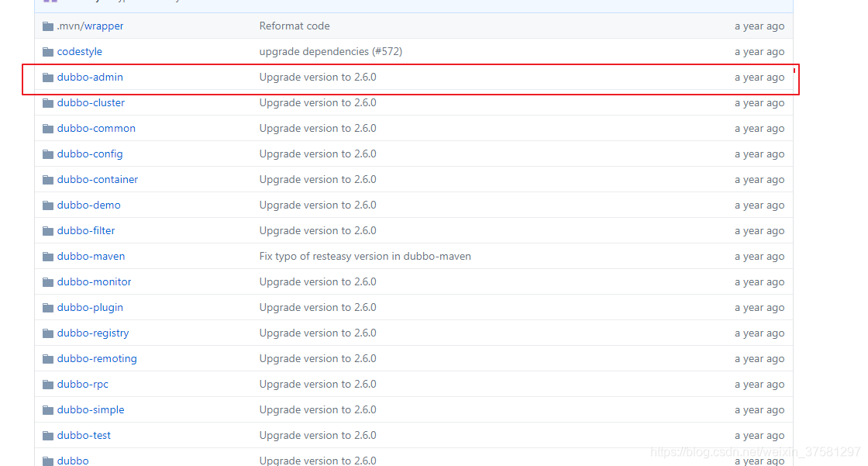Open dubbo-remoting 'Upgrade version to 2.6.0' commit

pos(318,358)
